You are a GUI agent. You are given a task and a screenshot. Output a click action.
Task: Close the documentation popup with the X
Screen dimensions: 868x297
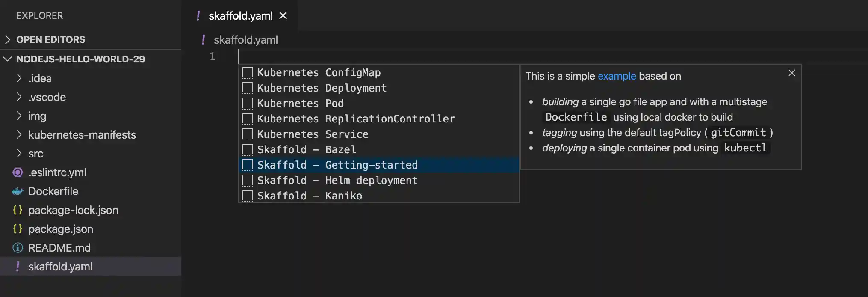coord(791,73)
